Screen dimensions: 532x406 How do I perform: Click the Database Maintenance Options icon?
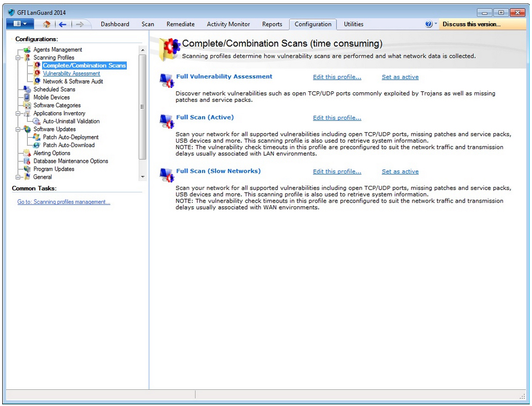27,161
